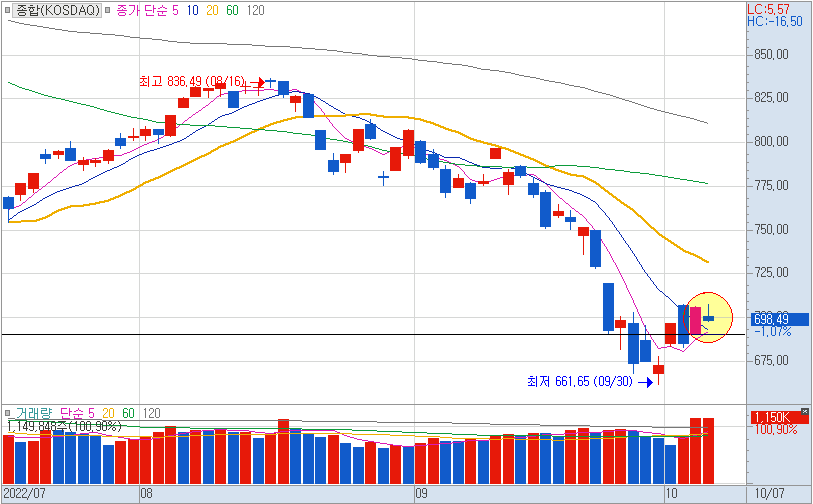Image resolution: width=813 pixels, height=504 pixels.
Task: Click the 종합(KOSDAQ) index label button
Action: pyautogui.click(x=57, y=10)
